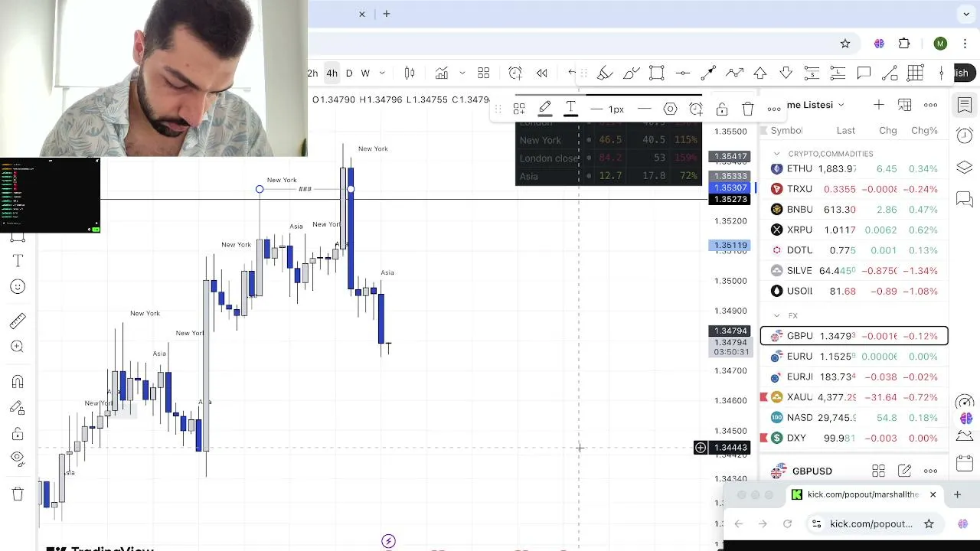Open the DXY symbol from watchlist
Viewport: 980px width, 551px height.
(x=854, y=438)
